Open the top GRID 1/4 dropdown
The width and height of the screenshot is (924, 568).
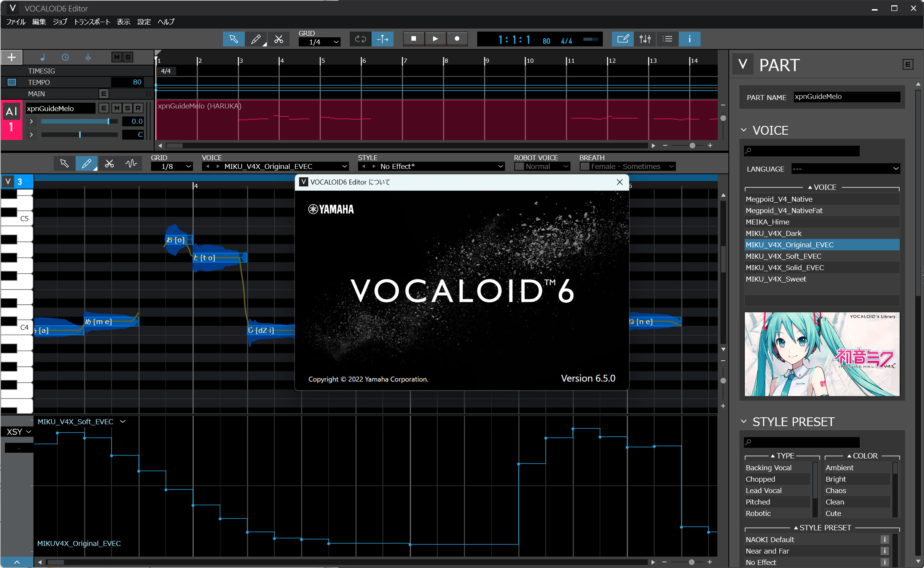coord(319,42)
